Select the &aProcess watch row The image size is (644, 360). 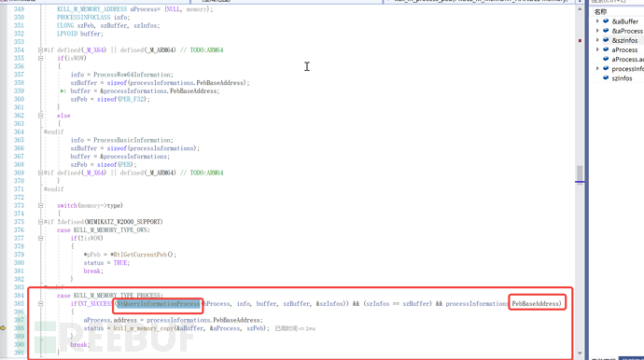pos(618,31)
